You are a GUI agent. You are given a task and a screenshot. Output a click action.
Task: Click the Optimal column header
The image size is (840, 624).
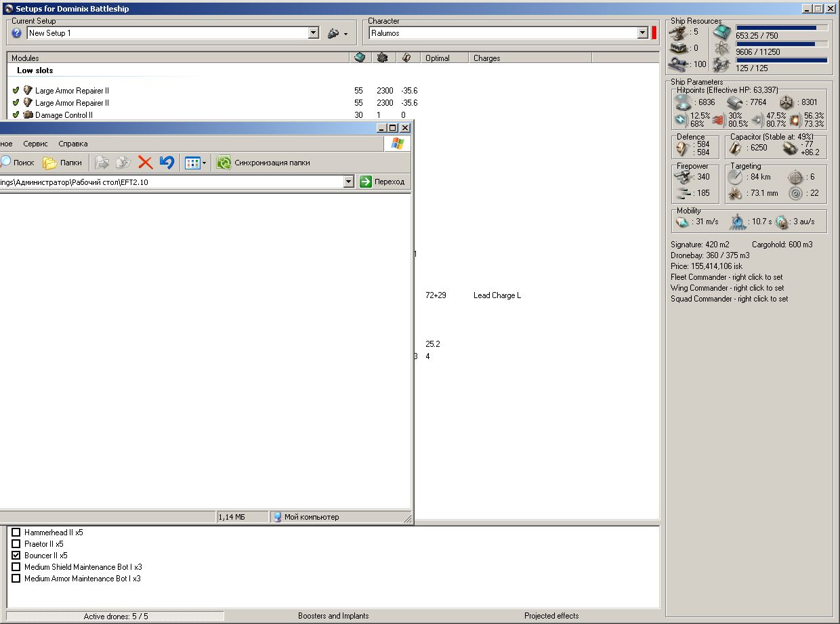444,58
